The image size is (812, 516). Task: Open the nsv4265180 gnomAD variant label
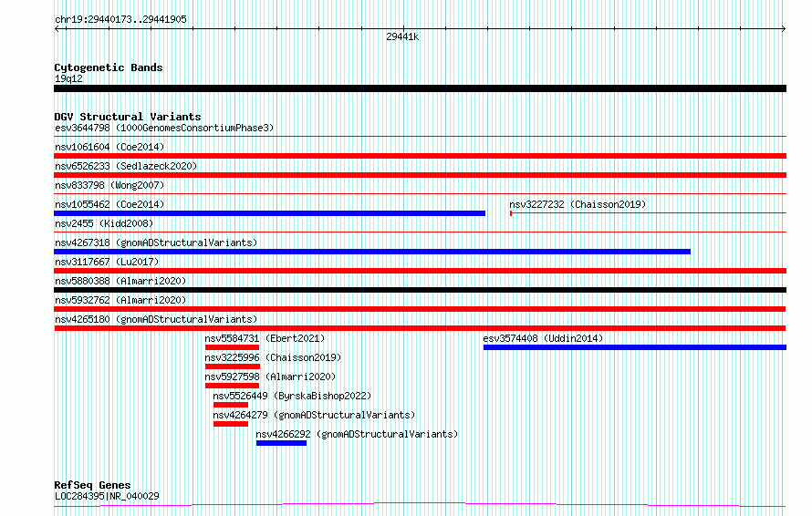point(156,319)
